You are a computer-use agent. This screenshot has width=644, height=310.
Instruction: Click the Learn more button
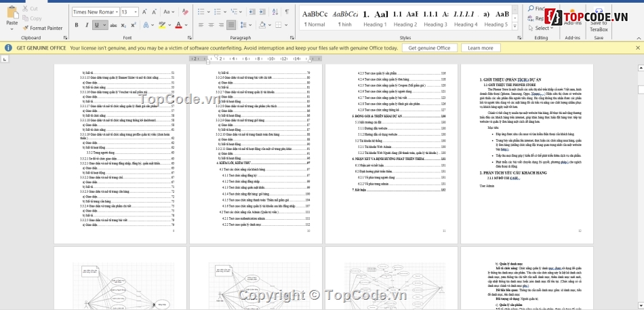tap(480, 48)
